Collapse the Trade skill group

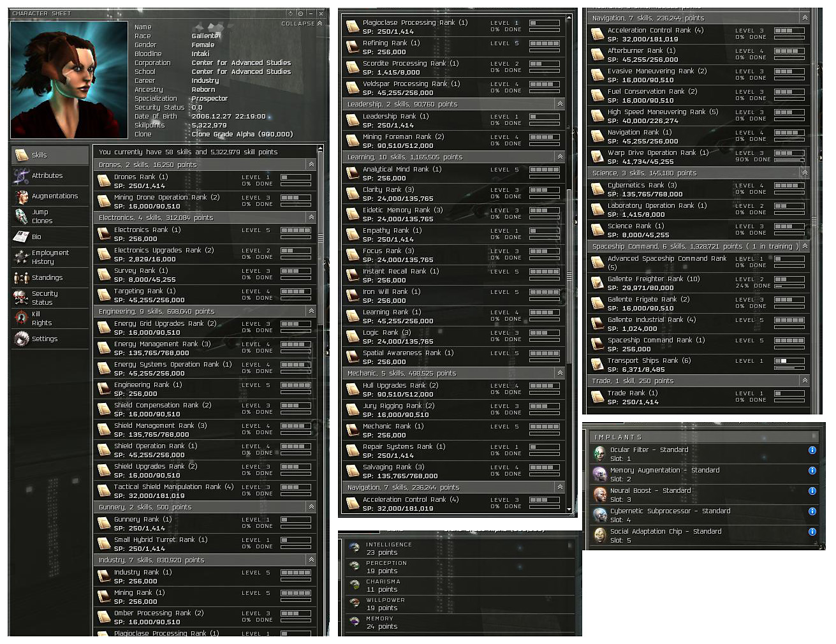805,381
